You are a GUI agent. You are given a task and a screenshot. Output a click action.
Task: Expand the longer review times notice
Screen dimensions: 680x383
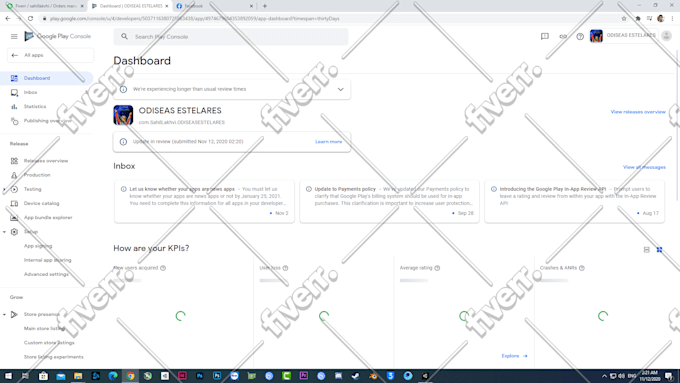(340, 89)
